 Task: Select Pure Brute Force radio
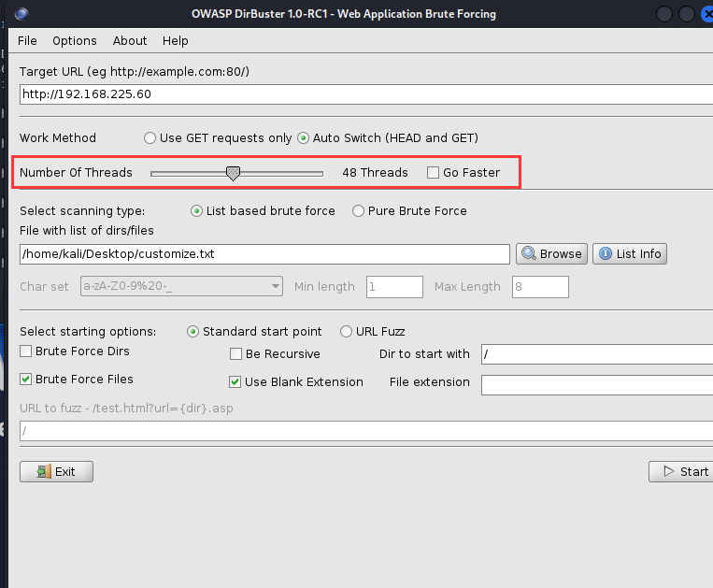coord(358,211)
